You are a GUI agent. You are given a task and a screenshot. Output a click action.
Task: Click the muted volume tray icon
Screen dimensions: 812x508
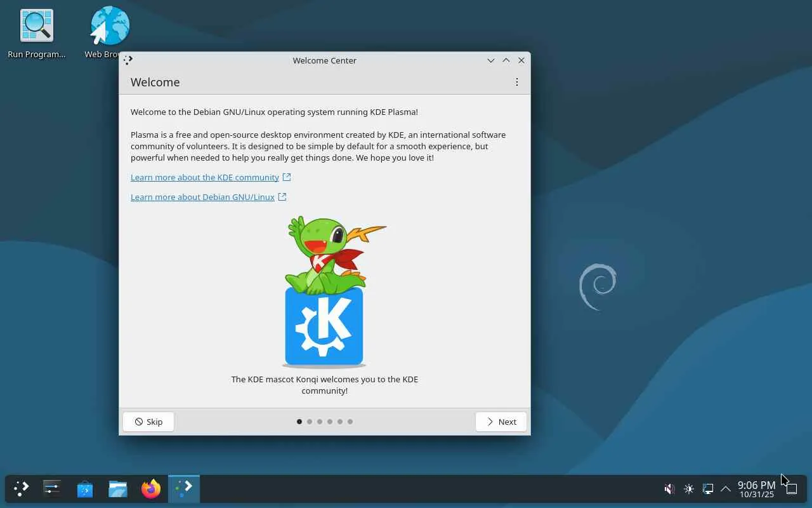669,489
